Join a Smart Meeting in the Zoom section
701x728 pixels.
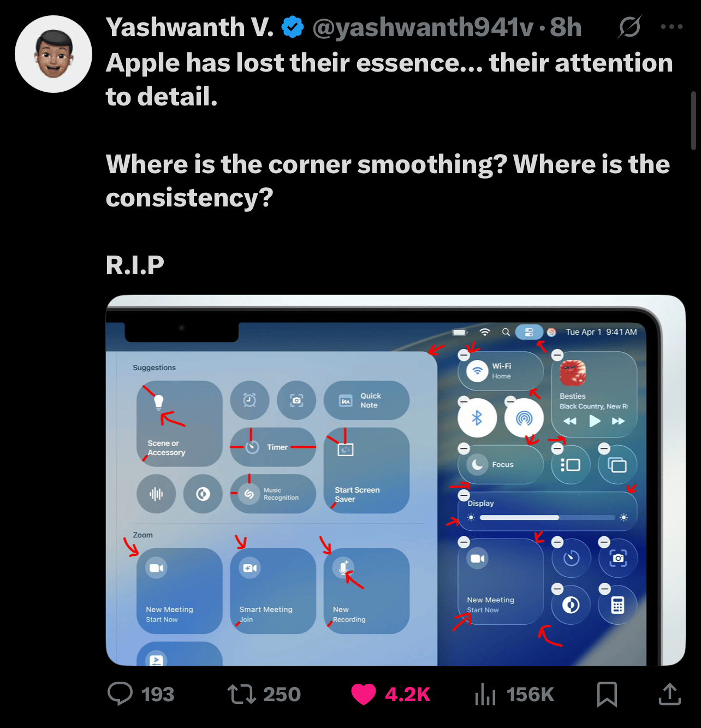[x=272, y=590]
